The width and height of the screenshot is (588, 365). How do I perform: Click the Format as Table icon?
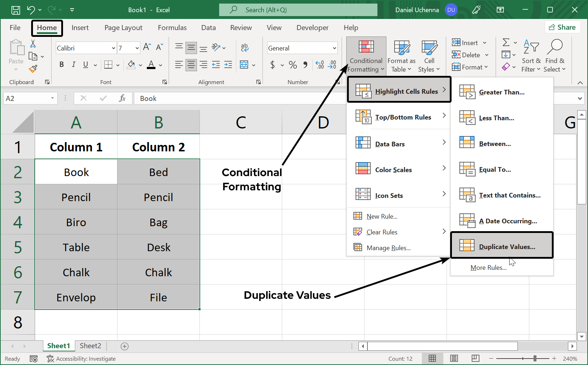(401, 55)
